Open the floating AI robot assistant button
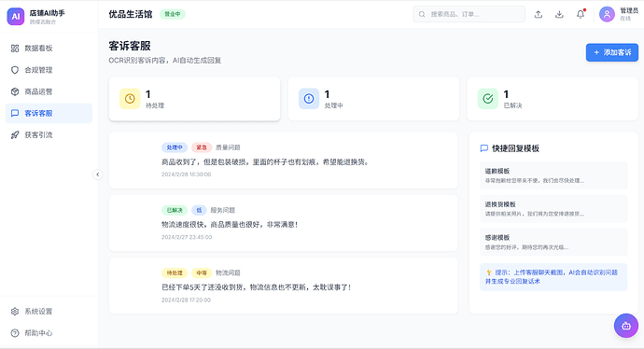 (626, 326)
